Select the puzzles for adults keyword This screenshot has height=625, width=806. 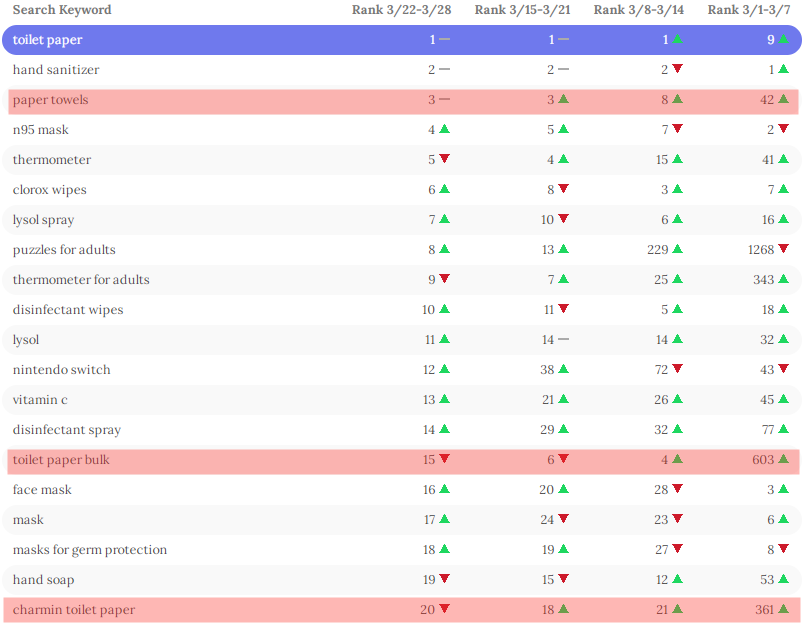[x=64, y=250]
